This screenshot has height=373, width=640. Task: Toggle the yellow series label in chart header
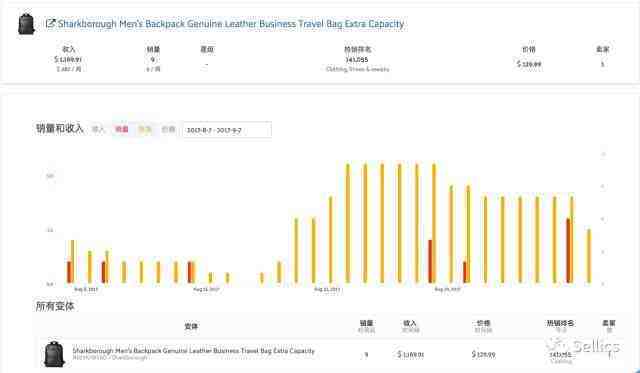click(x=145, y=129)
